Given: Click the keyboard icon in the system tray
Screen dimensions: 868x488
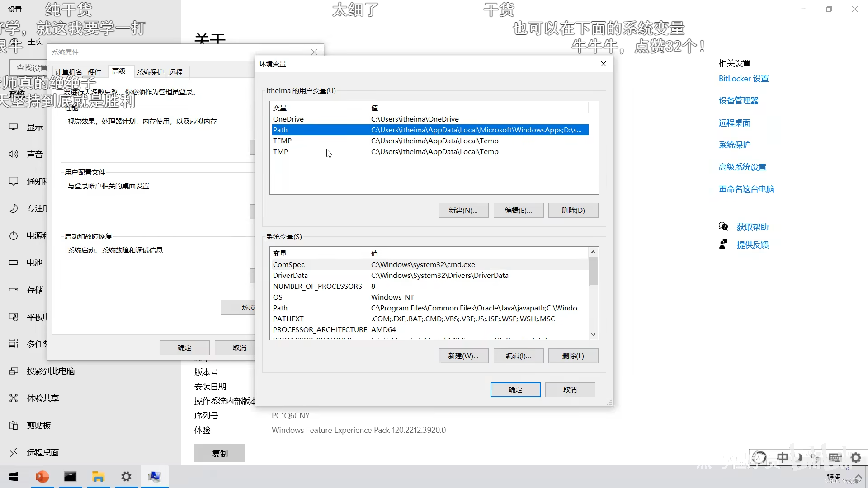Looking at the screenshot, I should coord(835,458).
